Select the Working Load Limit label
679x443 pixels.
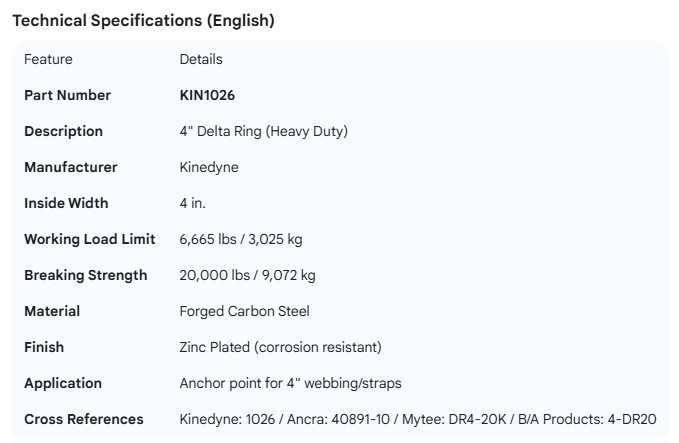(89, 239)
